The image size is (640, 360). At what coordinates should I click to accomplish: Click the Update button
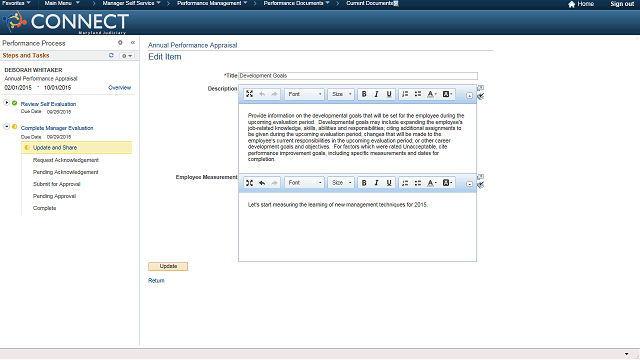(168, 266)
